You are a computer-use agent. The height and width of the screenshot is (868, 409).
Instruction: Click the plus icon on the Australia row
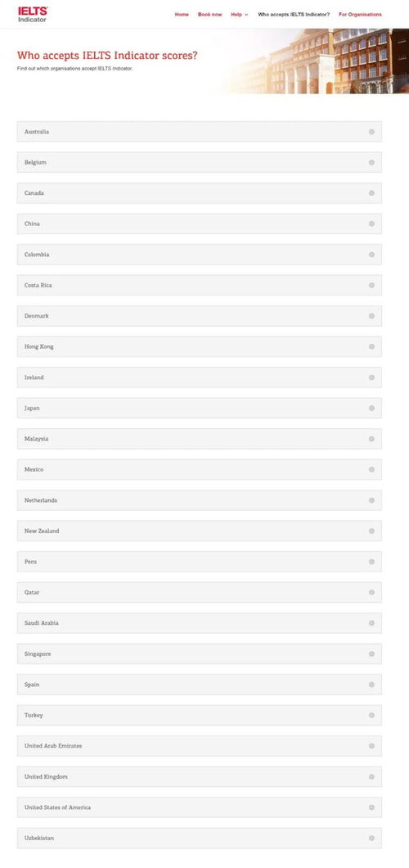tap(371, 132)
